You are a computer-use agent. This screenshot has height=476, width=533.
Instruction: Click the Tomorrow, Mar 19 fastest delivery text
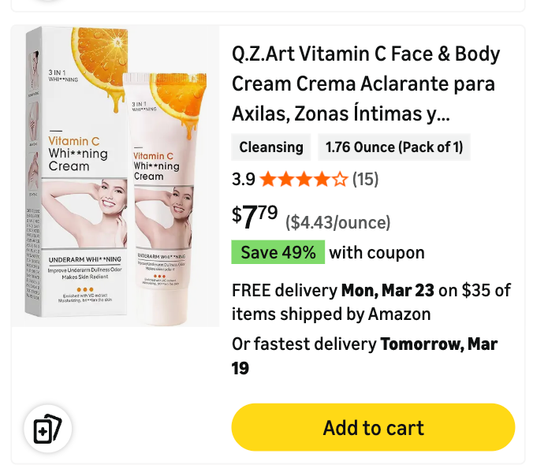365,356
